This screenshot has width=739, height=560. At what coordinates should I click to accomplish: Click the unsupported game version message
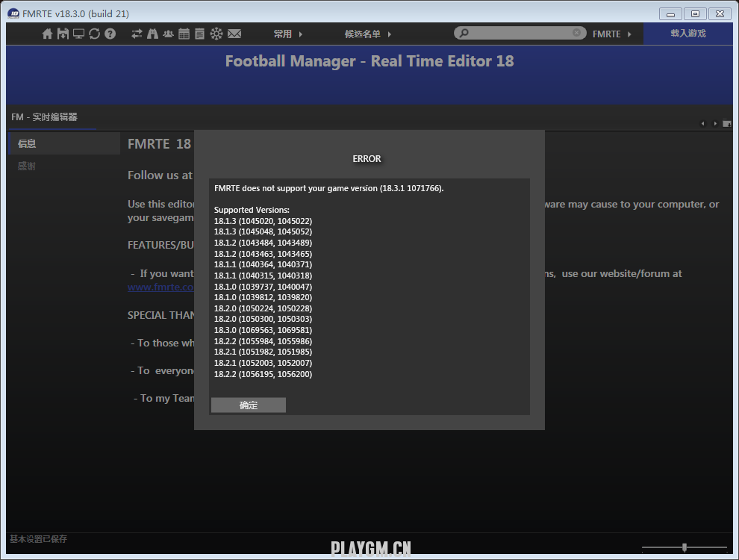click(329, 188)
